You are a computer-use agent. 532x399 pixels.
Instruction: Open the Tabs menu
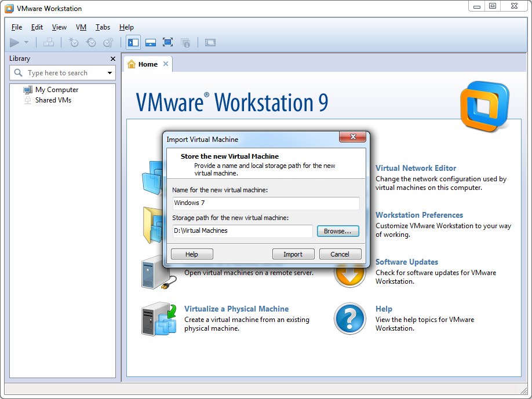(x=103, y=27)
